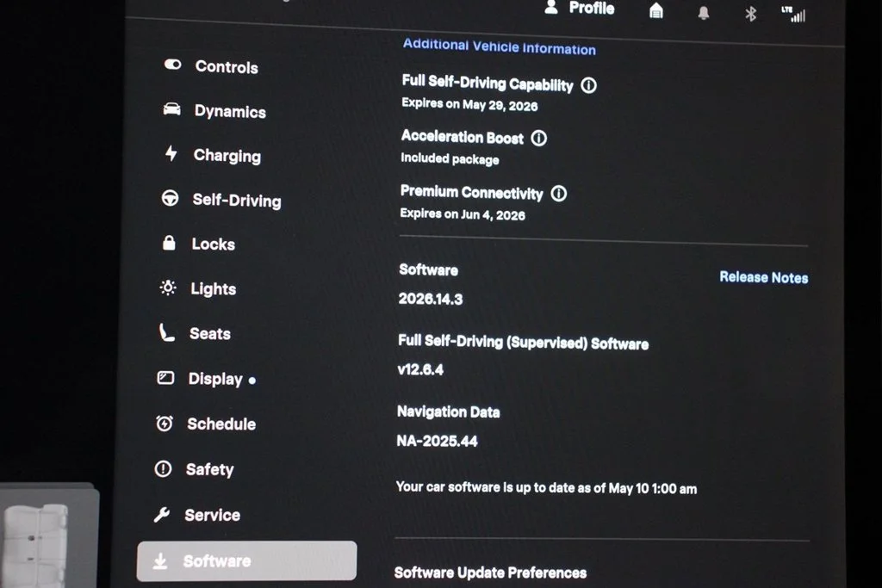
Task: Open the Controls toggle icon
Action: pyautogui.click(x=172, y=65)
